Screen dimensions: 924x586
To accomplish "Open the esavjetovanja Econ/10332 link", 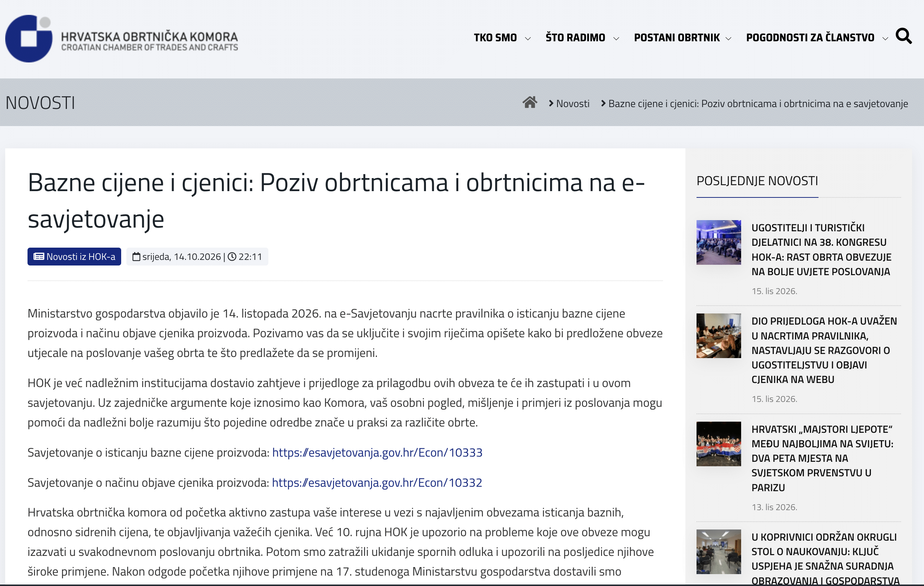I will (x=377, y=482).
